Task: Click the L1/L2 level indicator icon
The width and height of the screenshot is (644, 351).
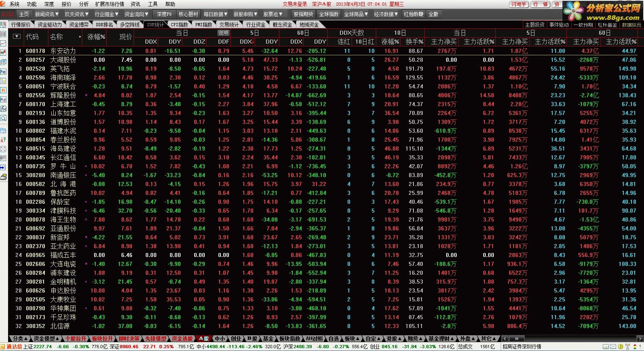Action: [x=8, y=14]
